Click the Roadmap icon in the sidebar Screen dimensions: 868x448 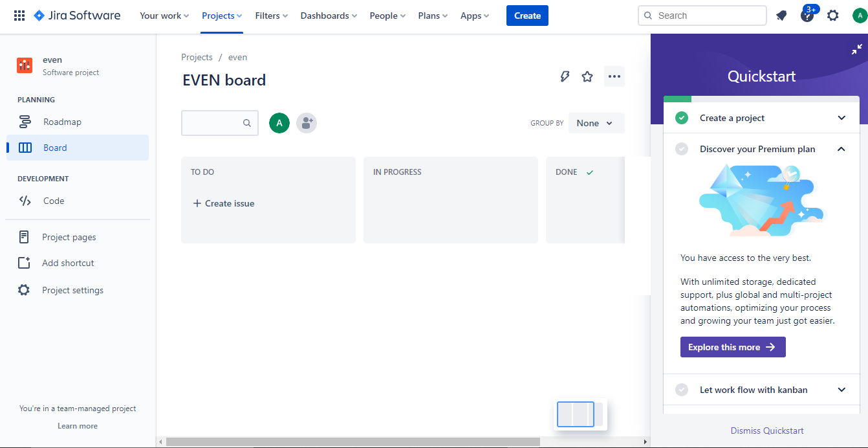[25, 122]
